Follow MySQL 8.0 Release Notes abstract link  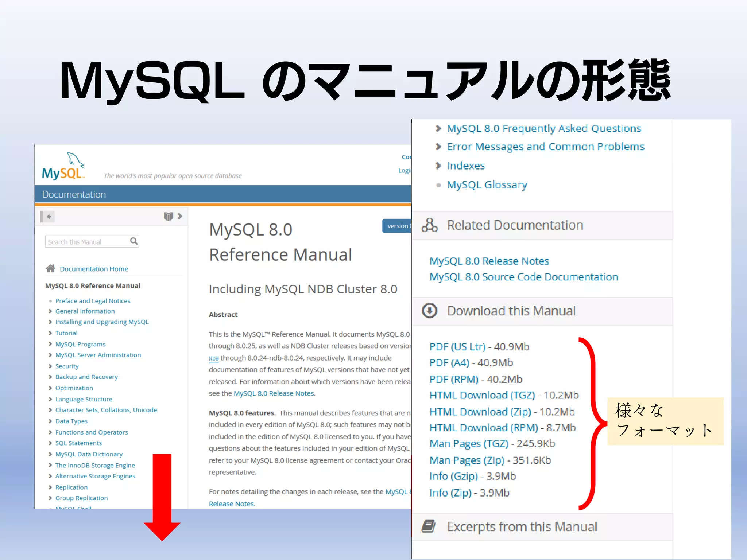(274, 393)
